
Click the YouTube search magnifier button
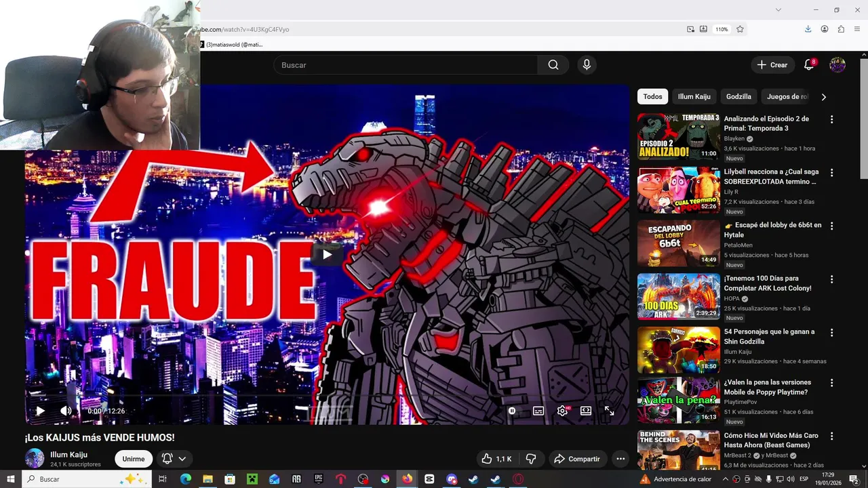tap(553, 65)
